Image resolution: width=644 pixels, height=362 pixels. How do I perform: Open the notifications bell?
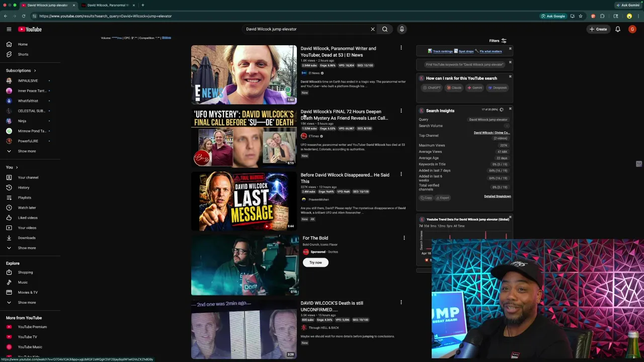618,29
